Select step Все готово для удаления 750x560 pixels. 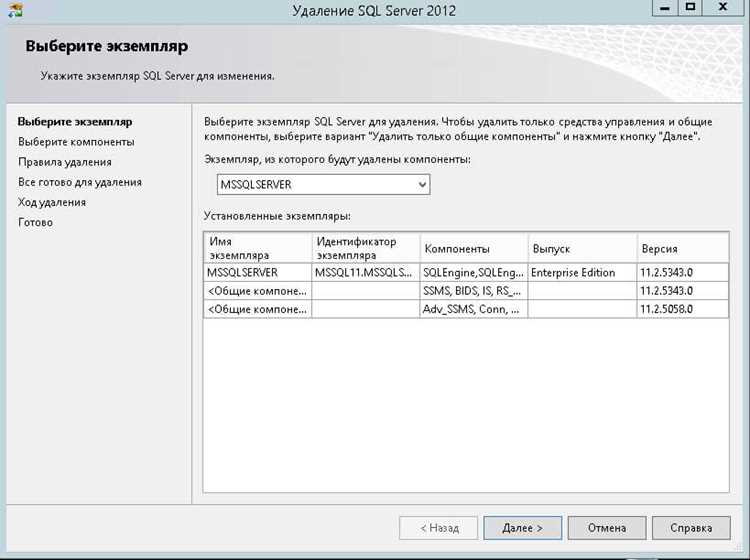tap(80, 182)
